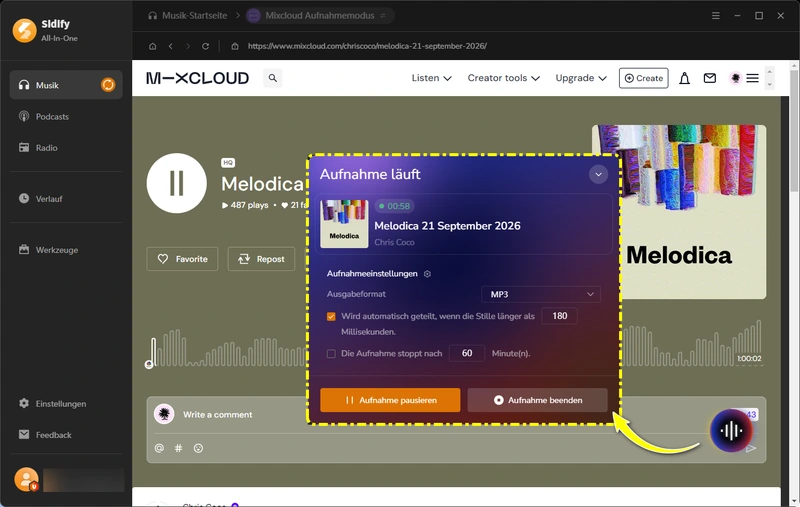Insert a mention with the @ icon
Image resolution: width=800 pixels, height=507 pixels.
point(159,448)
